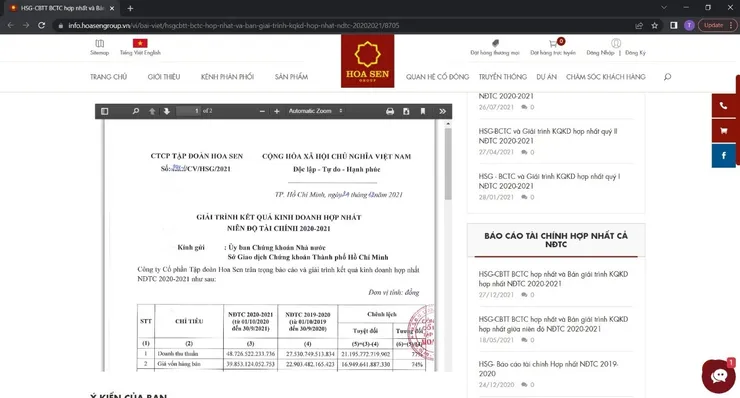Open HSG Báo cáo tài chính NĐTC 2019-2020 link
The image size is (740, 398).
tap(548, 369)
